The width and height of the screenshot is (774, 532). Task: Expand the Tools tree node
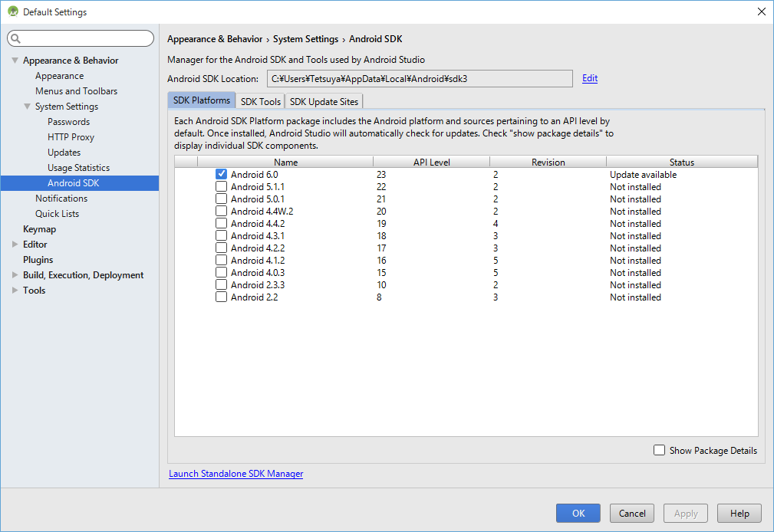pyautogui.click(x=15, y=291)
